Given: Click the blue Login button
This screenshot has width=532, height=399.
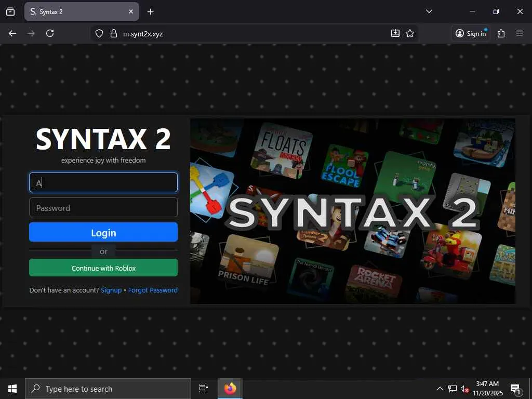Looking at the screenshot, I should [x=103, y=232].
